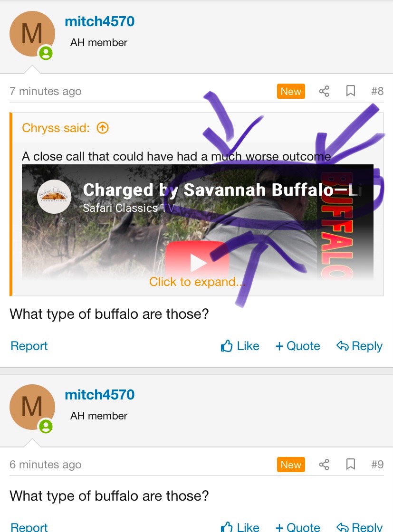Share post #9 via share icon
Viewport: 393px width, 532px height.
[324, 465]
